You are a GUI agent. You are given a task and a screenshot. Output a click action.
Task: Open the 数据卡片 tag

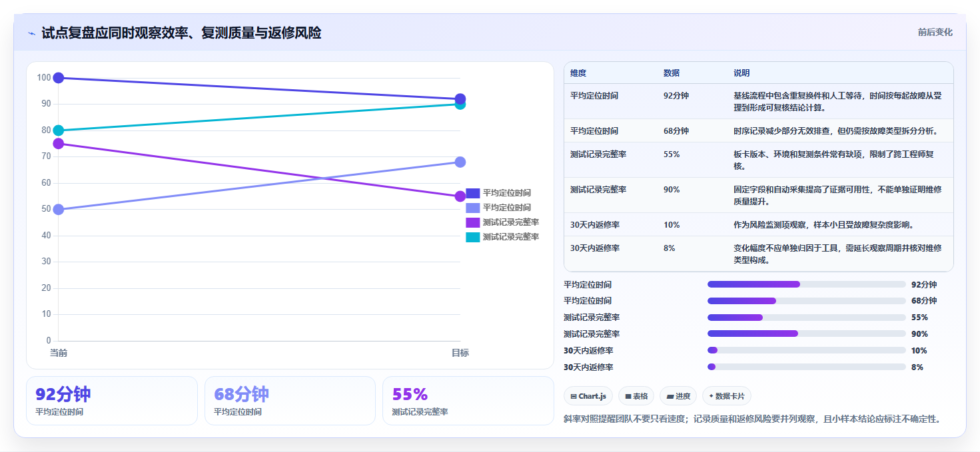727,396
